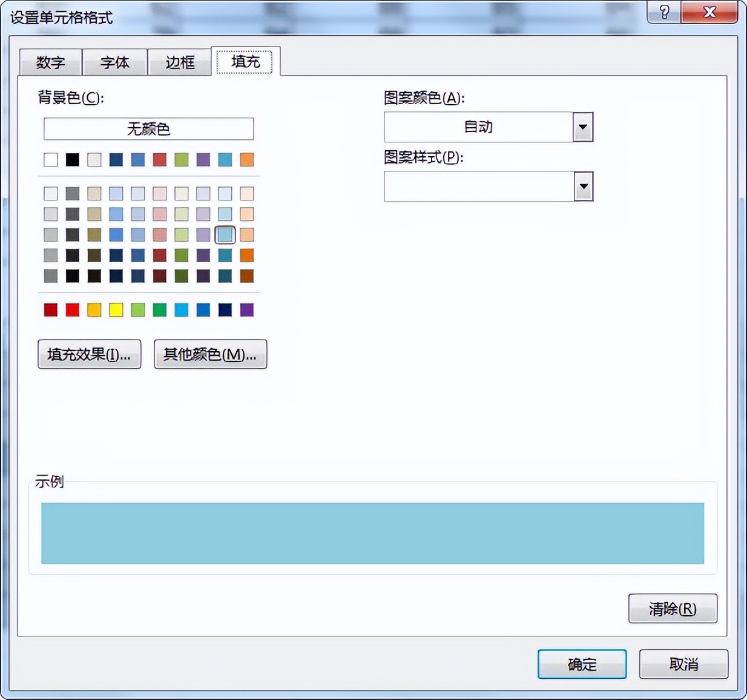Image resolution: width=747 pixels, height=700 pixels.
Task: Pick dark blue swatch in theme row
Action: [x=116, y=159]
